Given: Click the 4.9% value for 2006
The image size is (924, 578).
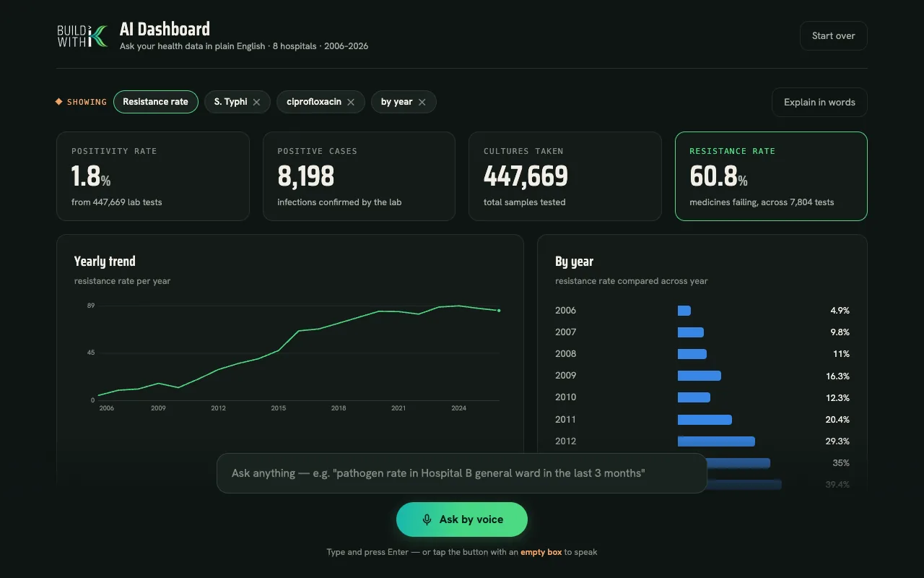Looking at the screenshot, I should pos(840,311).
